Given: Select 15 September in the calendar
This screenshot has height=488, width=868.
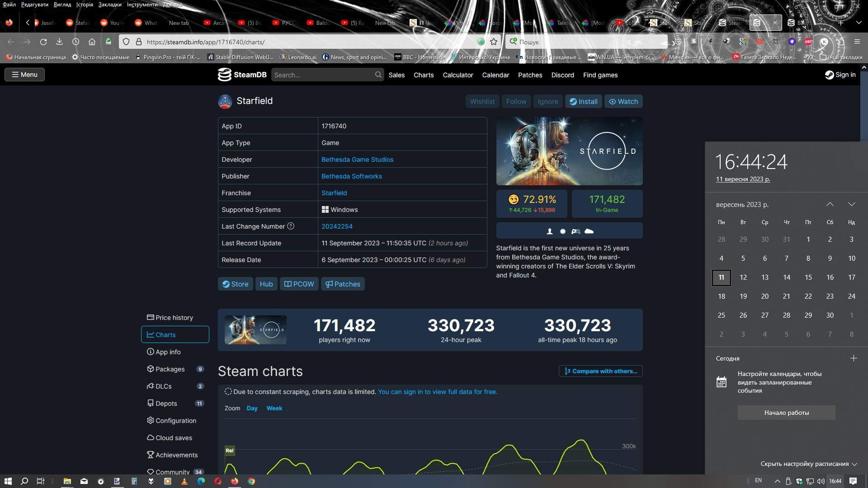Looking at the screenshot, I should (x=808, y=277).
